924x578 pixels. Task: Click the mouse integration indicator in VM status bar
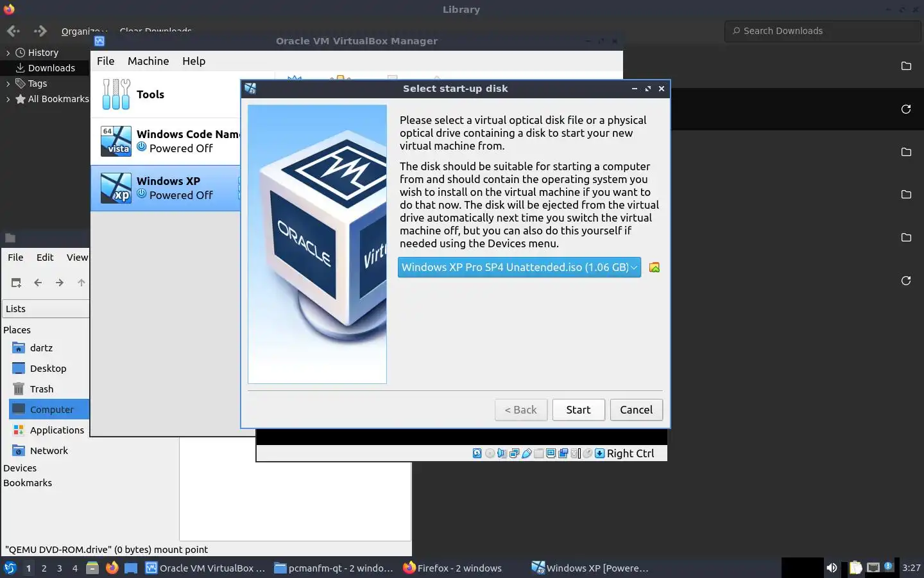(587, 453)
